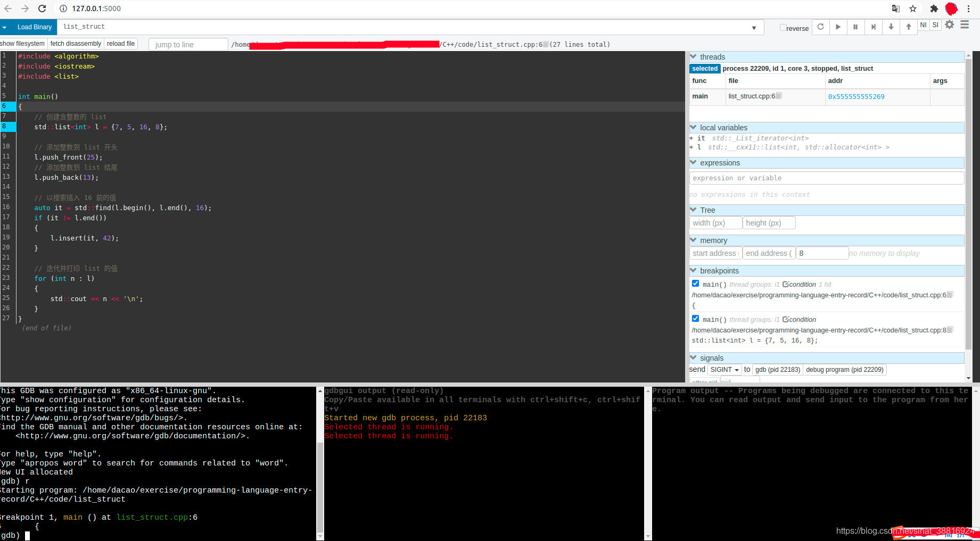Viewport: 980px width, 541px height.
Task: Open the SIGINT signal dropdown
Action: (724, 370)
